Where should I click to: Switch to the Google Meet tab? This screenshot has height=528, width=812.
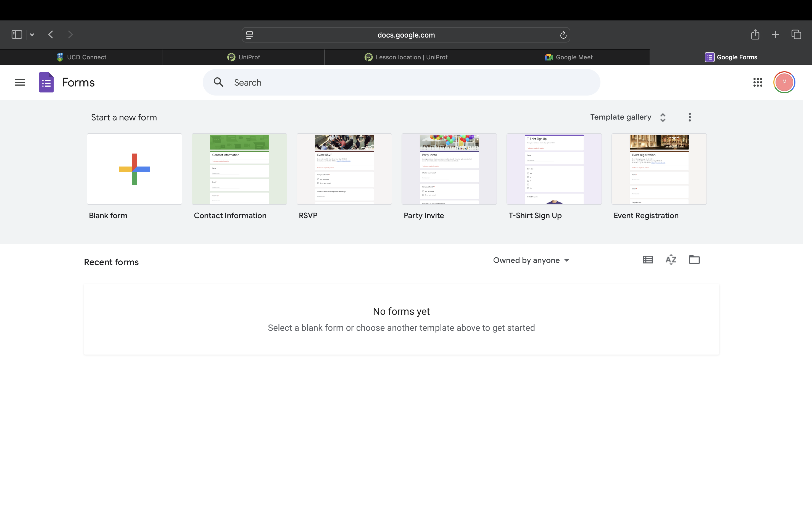(x=568, y=57)
